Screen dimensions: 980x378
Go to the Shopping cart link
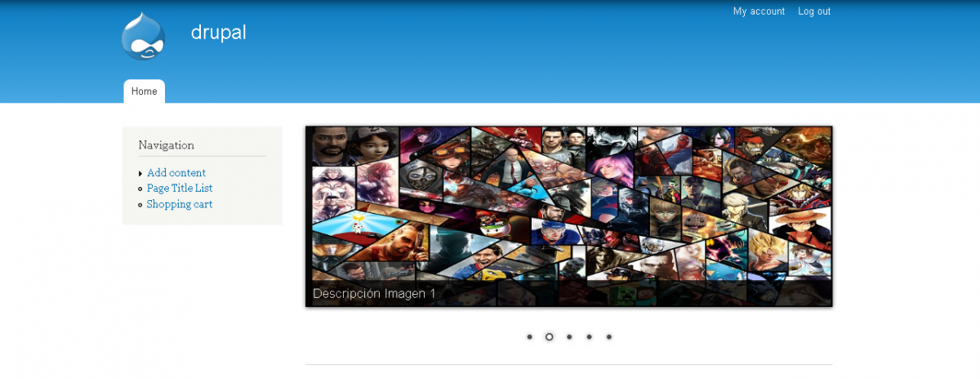[x=180, y=205]
